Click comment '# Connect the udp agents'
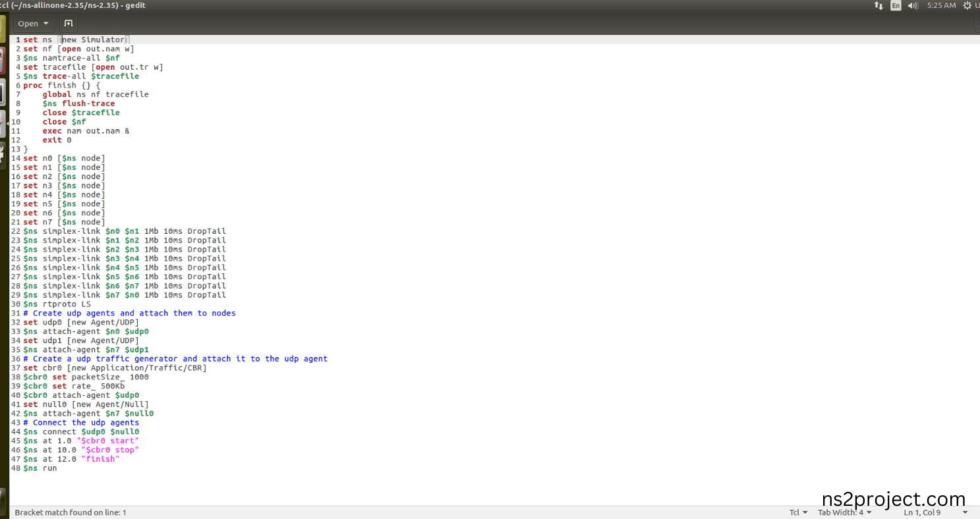Viewport: 980px width, 519px height. point(81,423)
